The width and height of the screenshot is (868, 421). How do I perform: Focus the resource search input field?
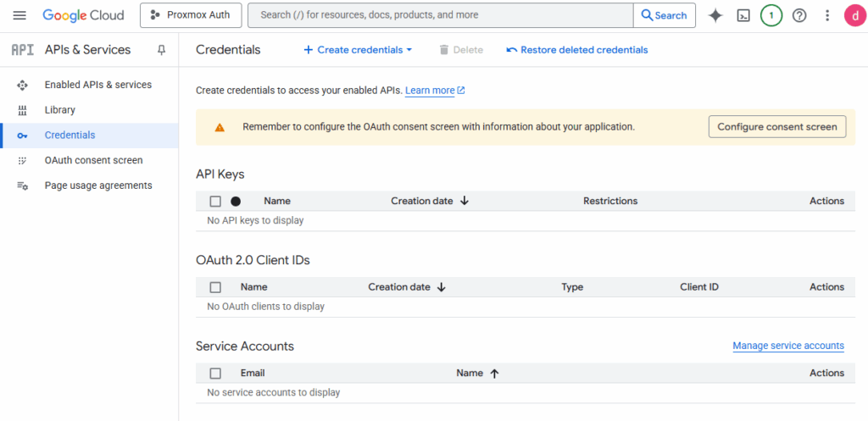click(x=440, y=15)
